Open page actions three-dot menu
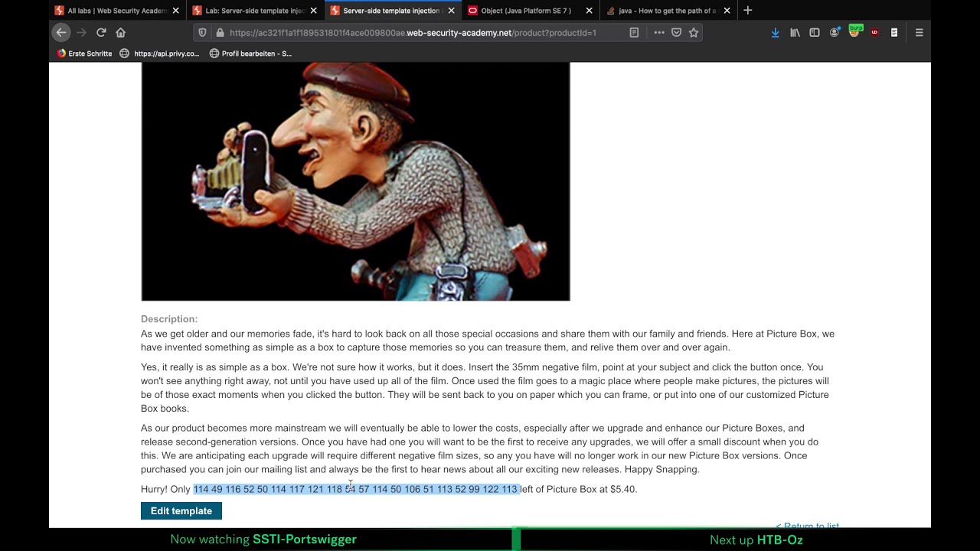Viewport: 980px width, 551px height. pyautogui.click(x=659, y=33)
